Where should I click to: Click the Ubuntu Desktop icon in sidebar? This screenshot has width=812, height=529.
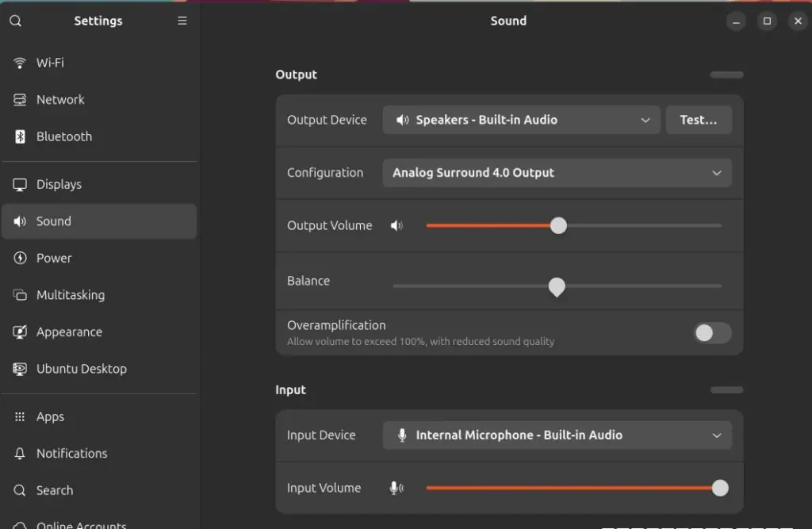pyautogui.click(x=20, y=368)
